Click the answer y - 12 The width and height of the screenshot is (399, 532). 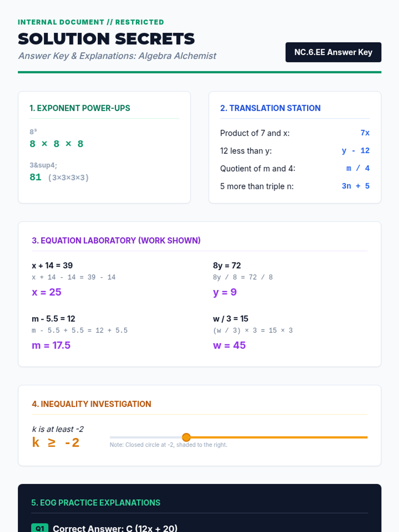click(355, 151)
